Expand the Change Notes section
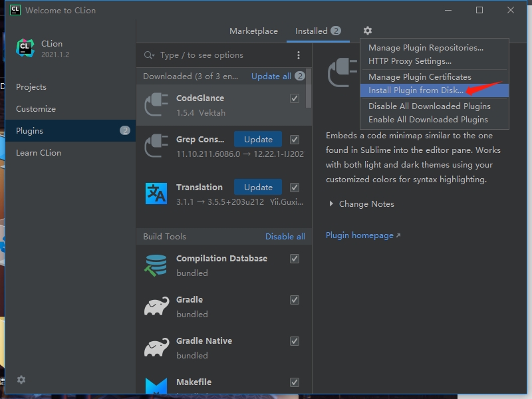532x399 pixels. tap(361, 204)
